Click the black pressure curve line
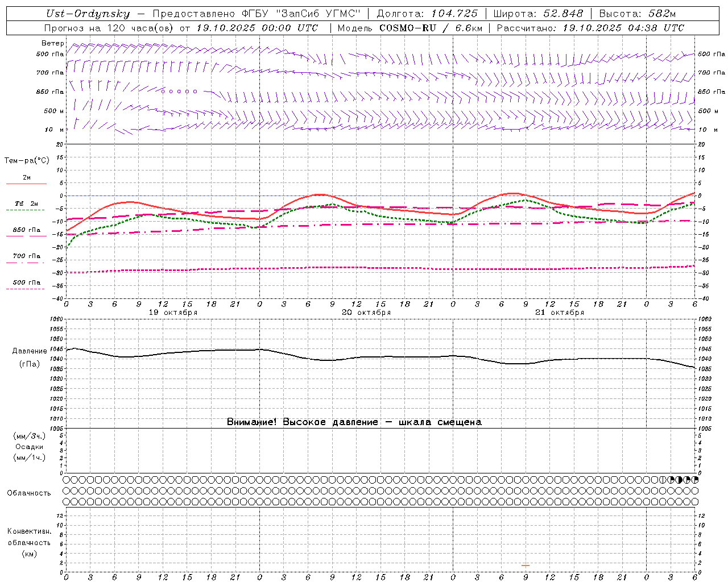Screen dimensions: 728x582 (x=380, y=357)
